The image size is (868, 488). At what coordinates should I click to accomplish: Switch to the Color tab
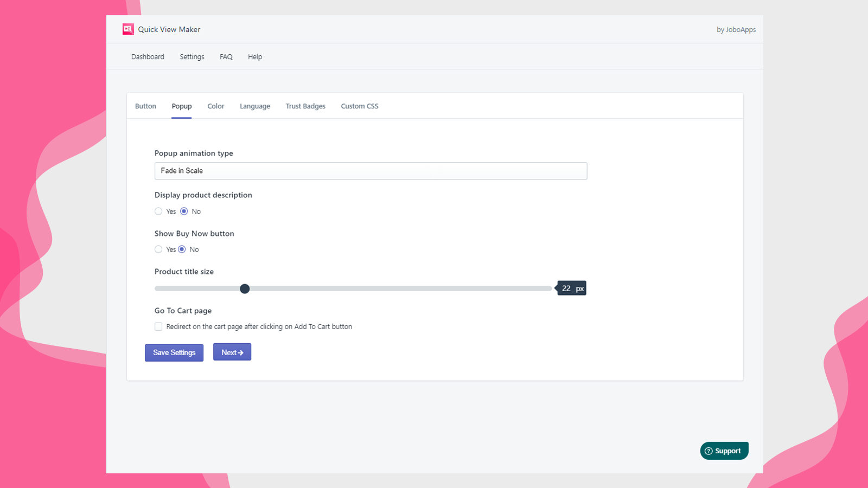(x=215, y=106)
